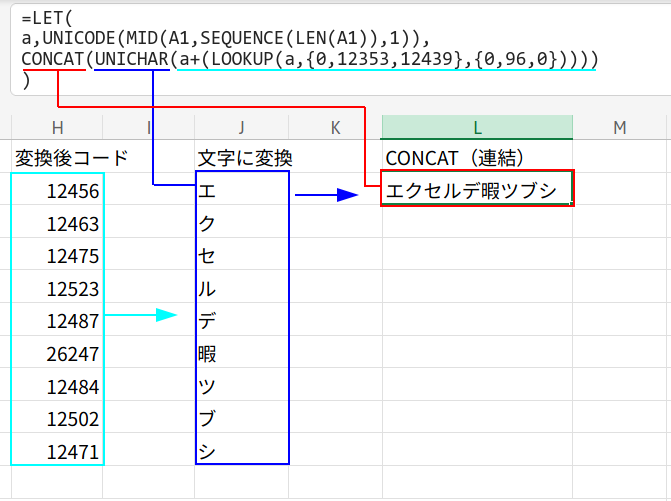Click the cell with character エ
The width and height of the screenshot is (671, 501).
pos(243,190)
